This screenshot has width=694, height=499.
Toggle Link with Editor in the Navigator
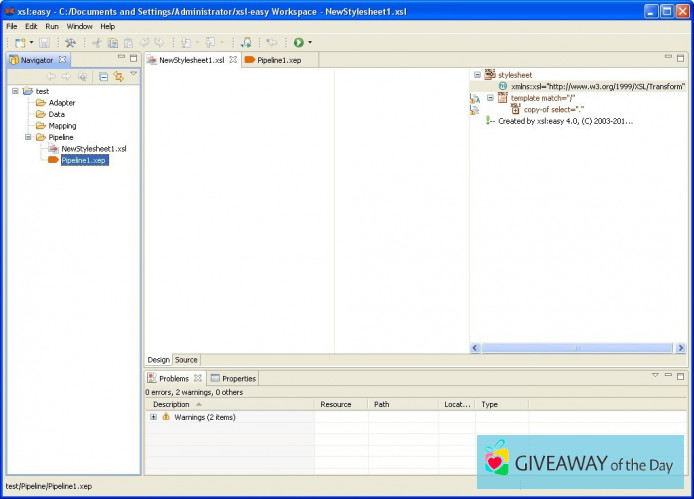tap(118, 77)
